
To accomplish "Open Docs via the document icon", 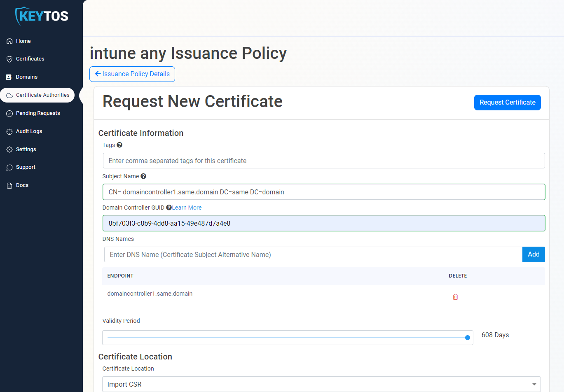I will tap(9, 185).
